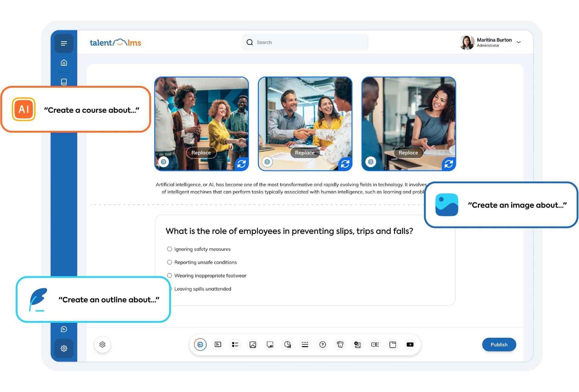Select the third course image thumbnail
Viewport: 579px width, 392px height.
408,118
